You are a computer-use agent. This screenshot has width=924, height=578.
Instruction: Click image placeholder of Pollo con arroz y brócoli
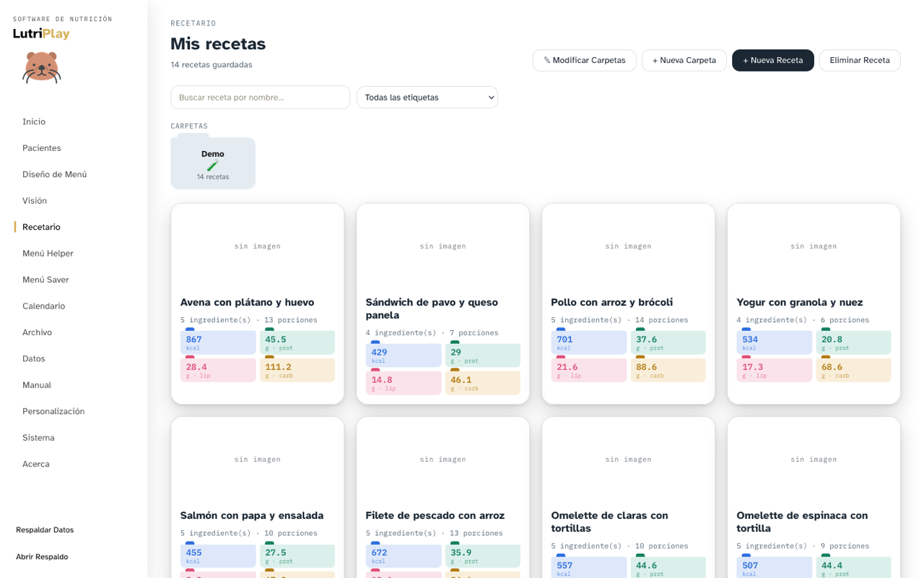pos(629,246)
